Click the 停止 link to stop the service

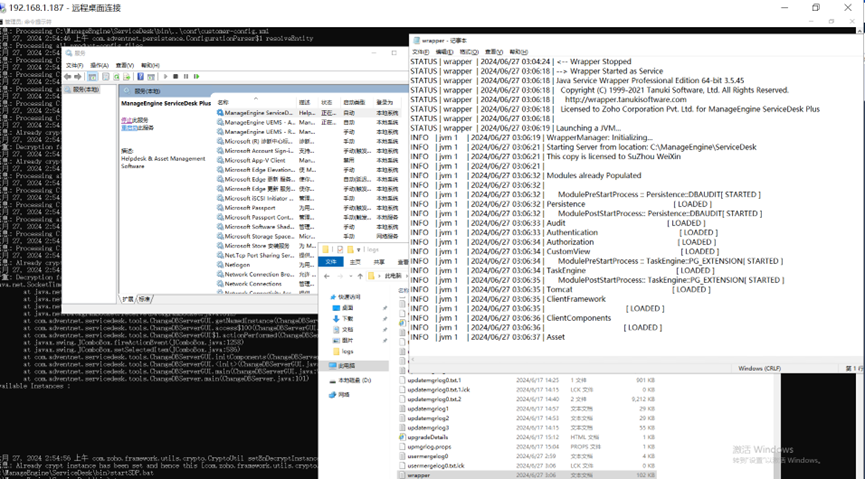click(126, 120)
